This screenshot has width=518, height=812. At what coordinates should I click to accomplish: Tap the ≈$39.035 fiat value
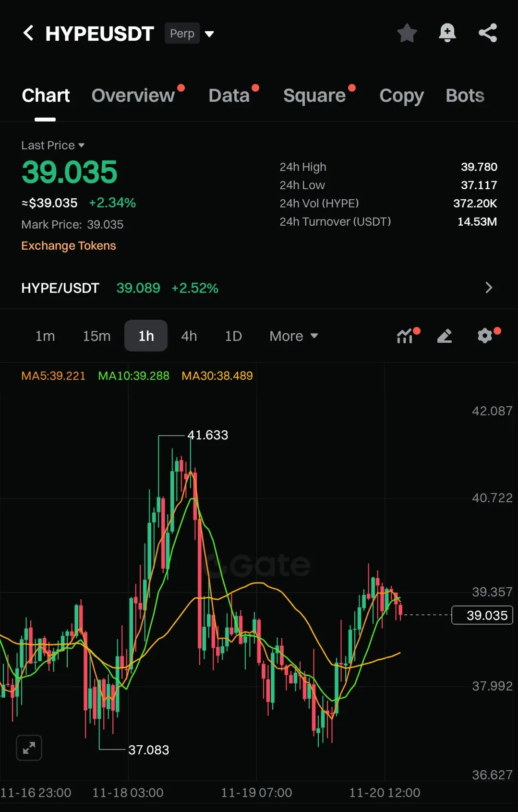[x=49, y=203]
